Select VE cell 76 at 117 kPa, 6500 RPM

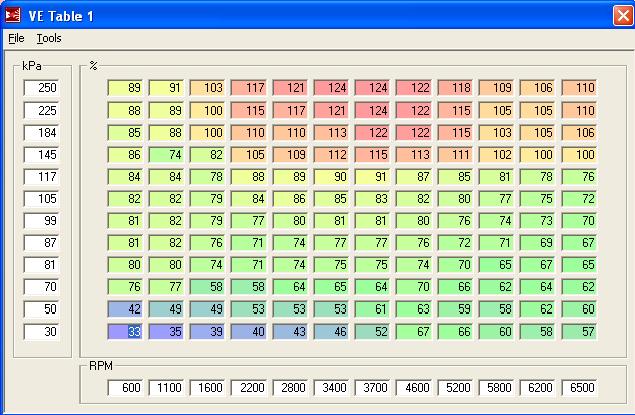point(579,177)
